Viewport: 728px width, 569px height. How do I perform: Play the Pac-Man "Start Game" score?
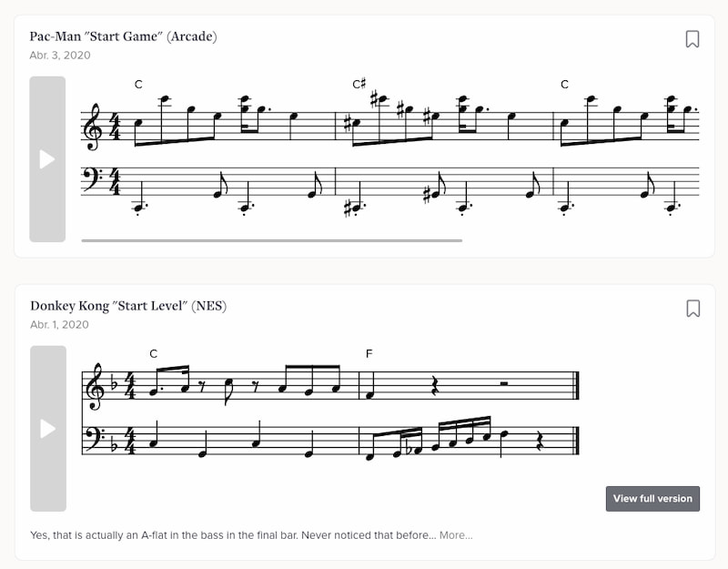coord(47,159)
